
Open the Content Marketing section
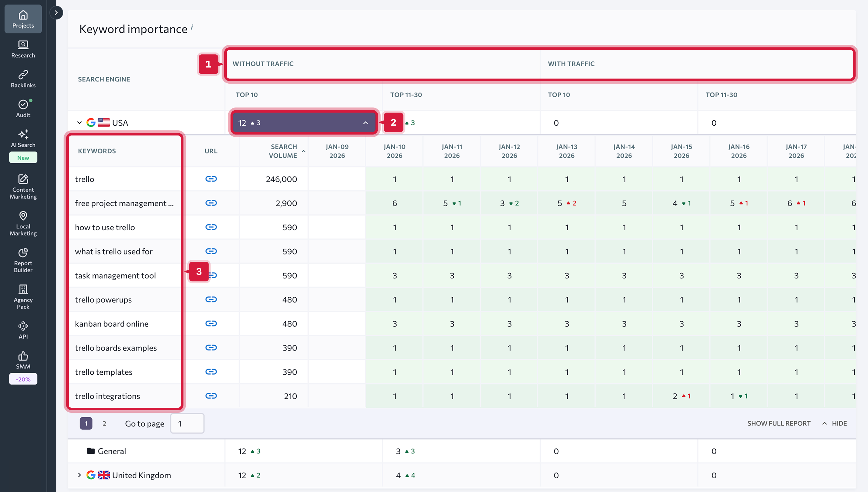[x=23, y=187]
